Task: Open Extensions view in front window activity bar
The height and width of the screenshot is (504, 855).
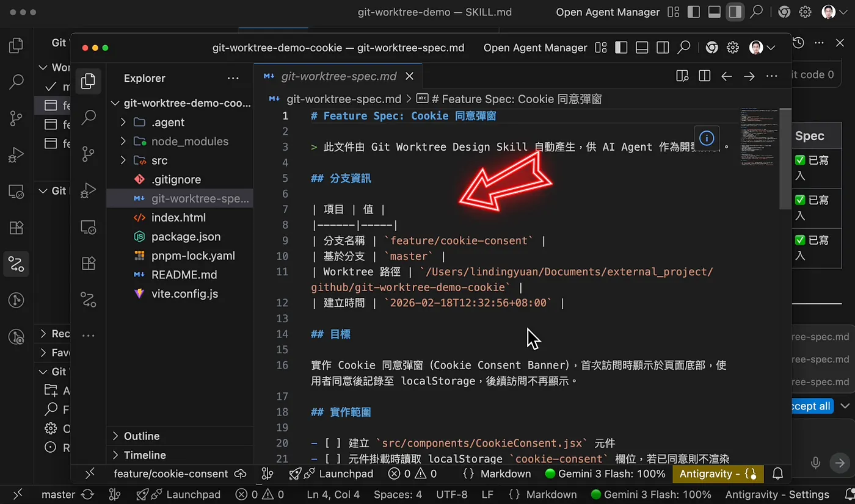Action: click(89, 263)
